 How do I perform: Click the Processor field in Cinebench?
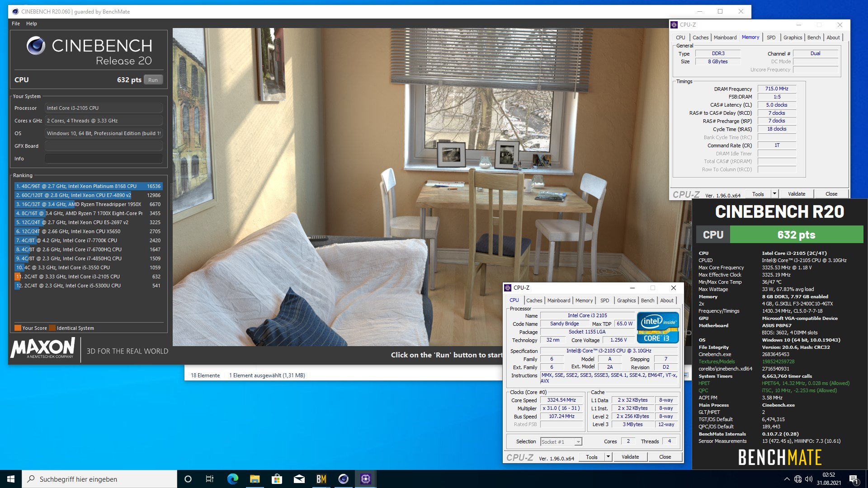104,108
